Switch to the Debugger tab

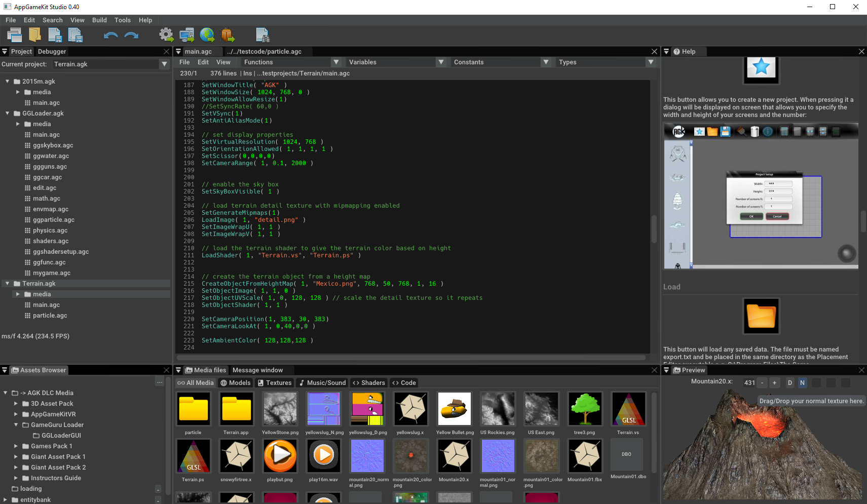pyautogui.click(x=52, y=52)
